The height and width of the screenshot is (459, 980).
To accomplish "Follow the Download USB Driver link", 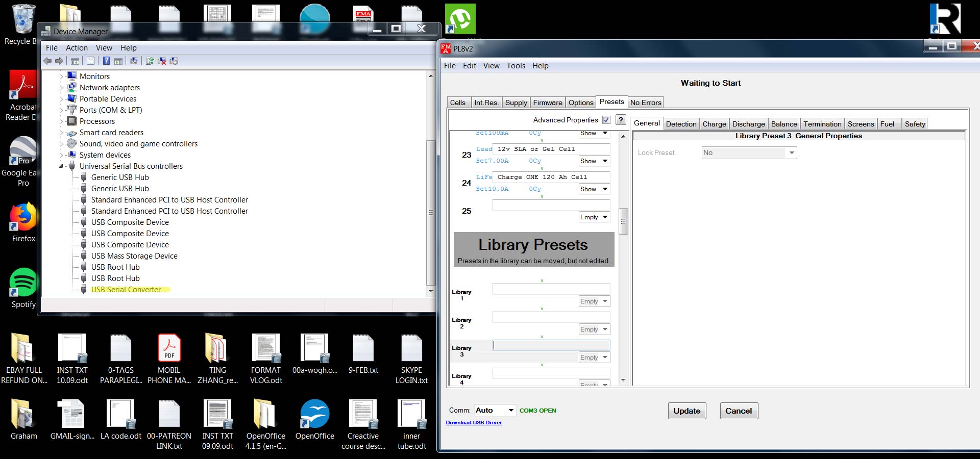I will tap(474, 423).
